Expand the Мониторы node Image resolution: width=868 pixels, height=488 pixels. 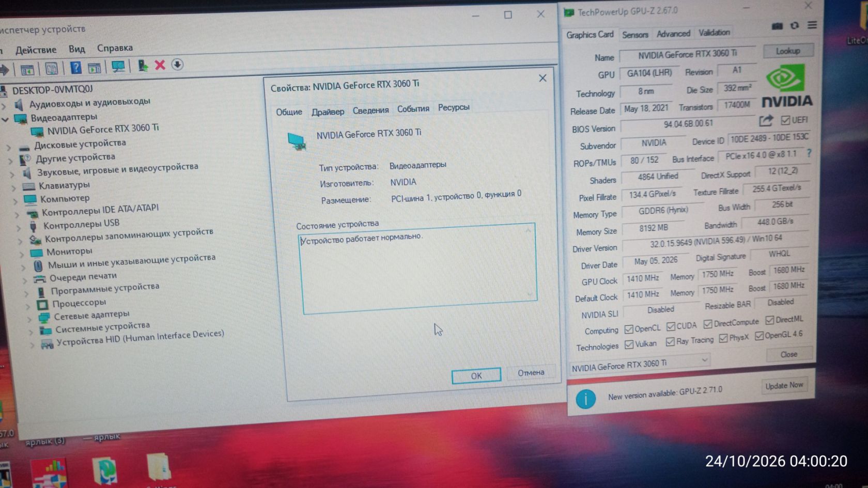pyautogui.click(x=22, y=254)
